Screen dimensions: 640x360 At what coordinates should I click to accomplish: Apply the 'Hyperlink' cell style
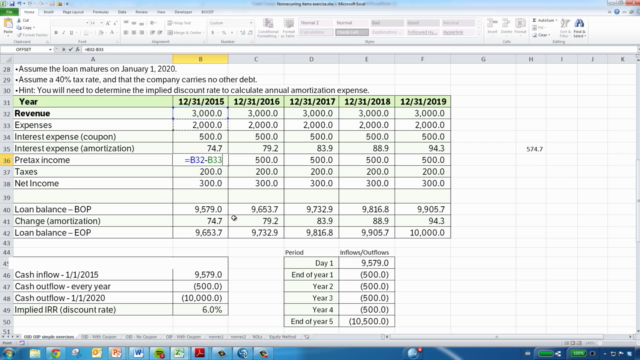coord(458,32)
